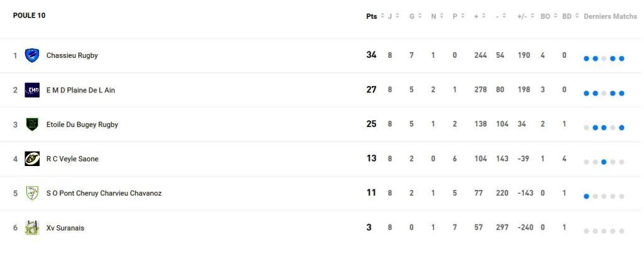Open the R C Veyle Saone team link
The height and width of the screenshot is (261, 644).
[72, 159]
